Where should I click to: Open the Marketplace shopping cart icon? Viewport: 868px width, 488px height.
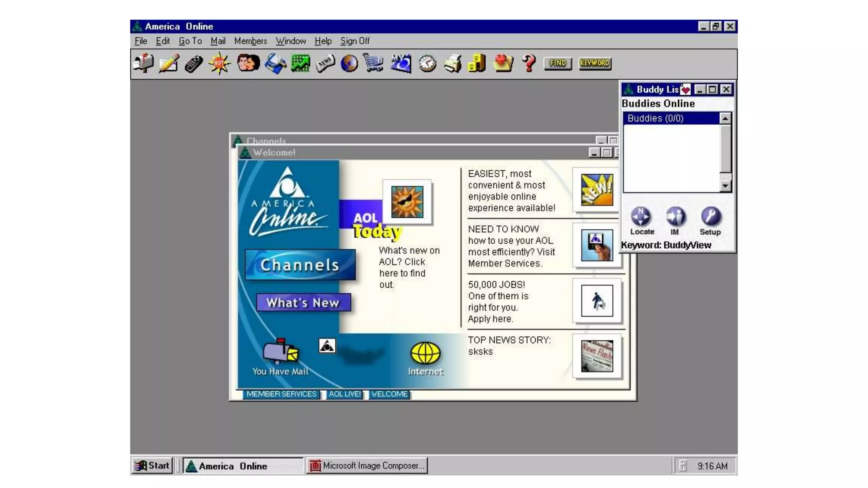373,64
